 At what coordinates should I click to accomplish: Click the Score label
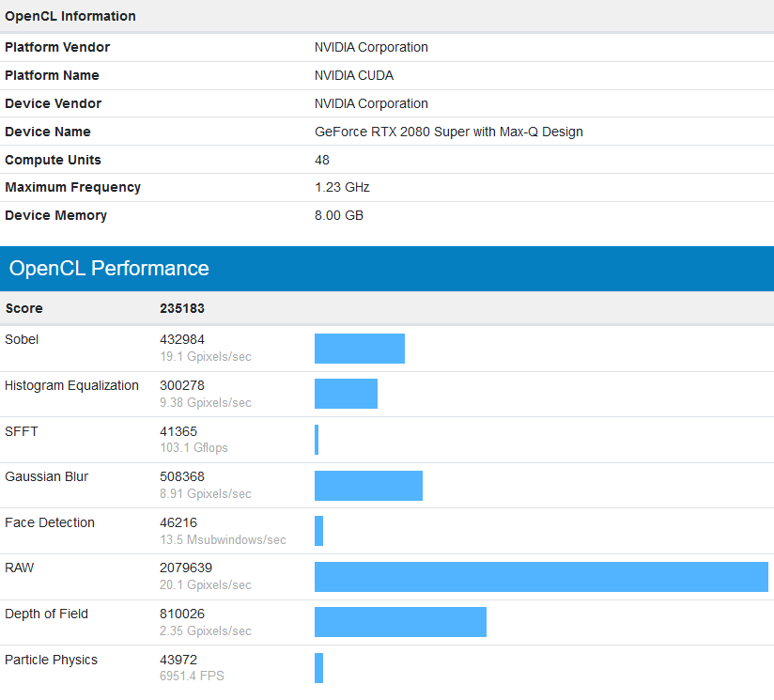(23, 308)
